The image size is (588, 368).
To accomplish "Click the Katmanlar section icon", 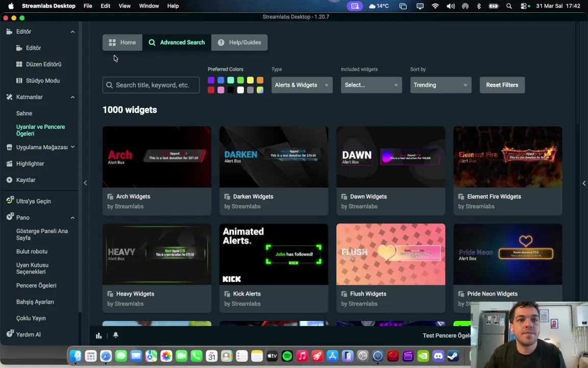I will click(x=9, y=97).
